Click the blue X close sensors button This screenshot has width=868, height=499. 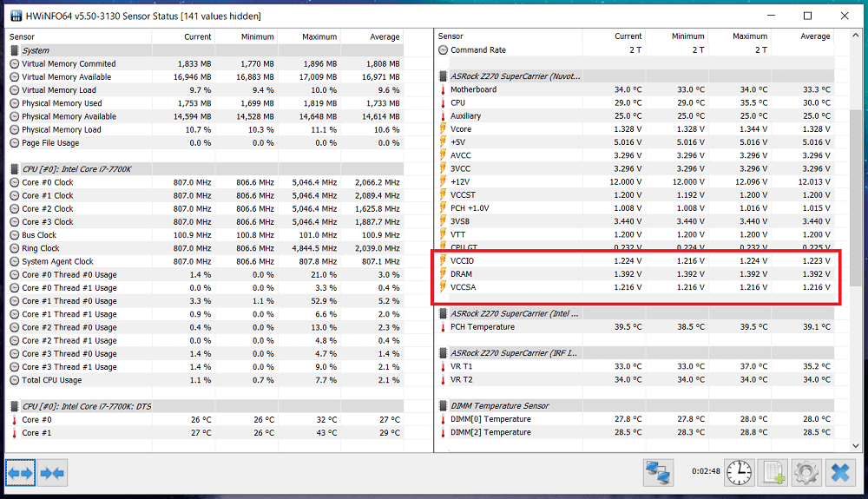coord(840,473)
